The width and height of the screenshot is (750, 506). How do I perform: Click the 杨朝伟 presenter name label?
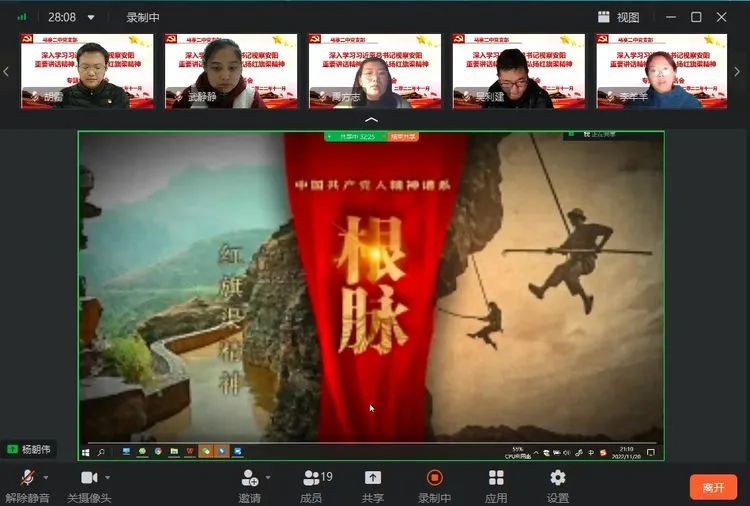29,449
